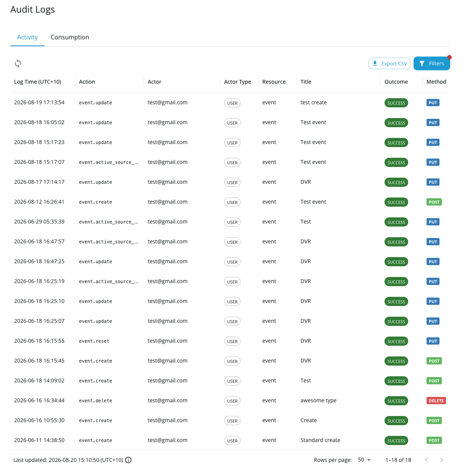467x476 pixels.
Task: Click USER chip in 2026-08-19 17:13:54 row
Action: pyautogui.click(x=232, y=103)
